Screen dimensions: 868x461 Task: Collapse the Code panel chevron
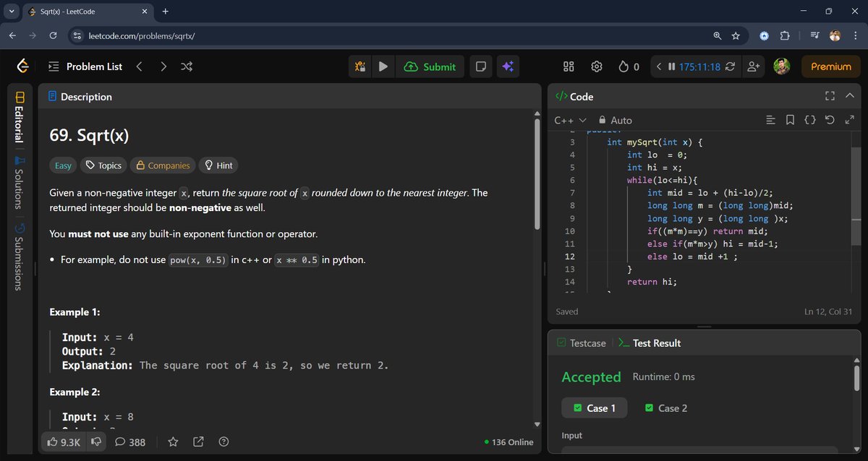850,96
